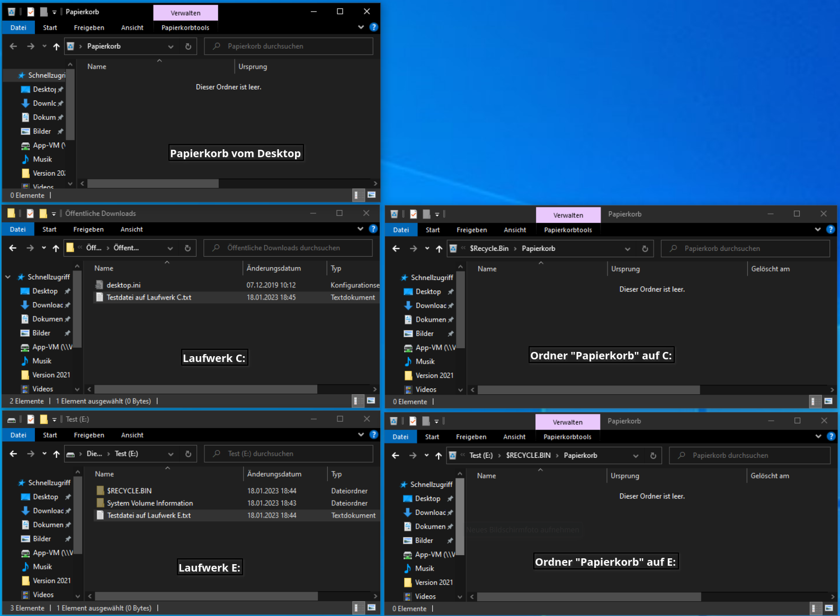Image resolution: width=840 pixels, height=616 pixels.
Task: Expand the ribbon in Öffentliche Downloads window
Action: pos(361,229)
